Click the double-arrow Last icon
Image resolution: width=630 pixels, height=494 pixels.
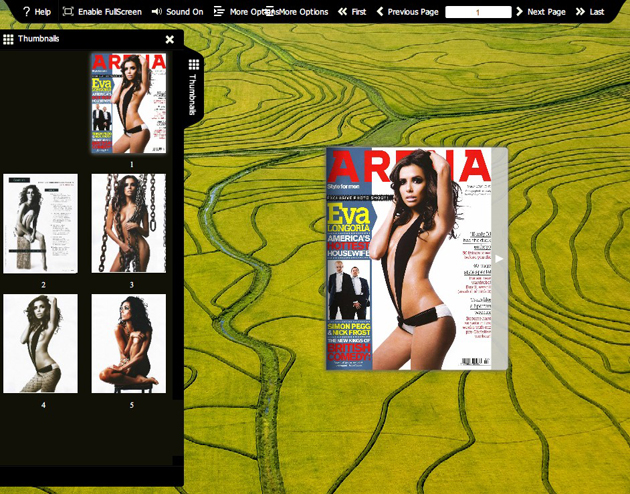pyautogui.click(x=580, y=12)
